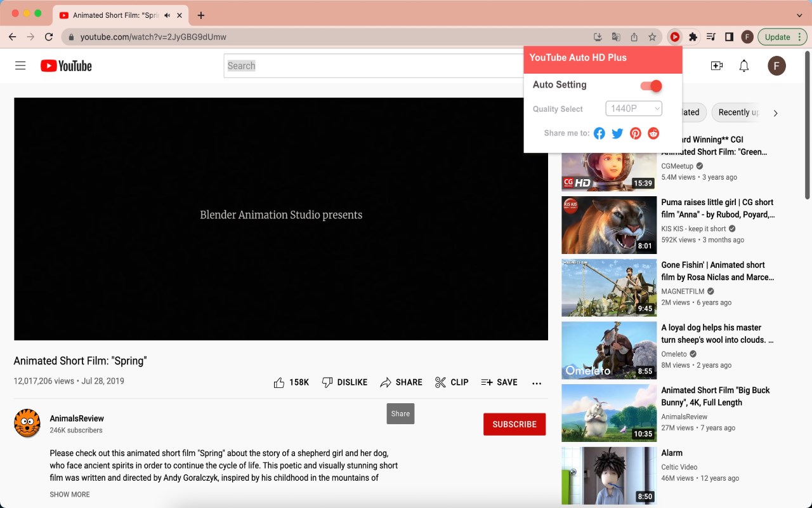Share the extension on Pinterest
Viewport: 812px width, 508px height.
point(636,133)
